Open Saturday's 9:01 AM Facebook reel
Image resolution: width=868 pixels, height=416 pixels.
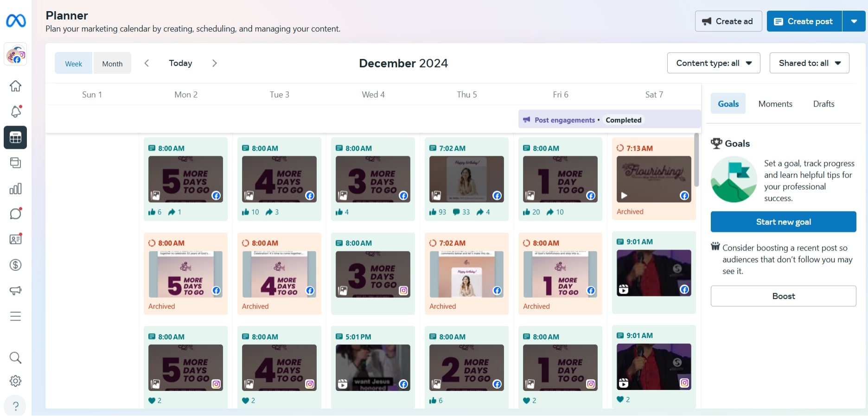point(654,273)
